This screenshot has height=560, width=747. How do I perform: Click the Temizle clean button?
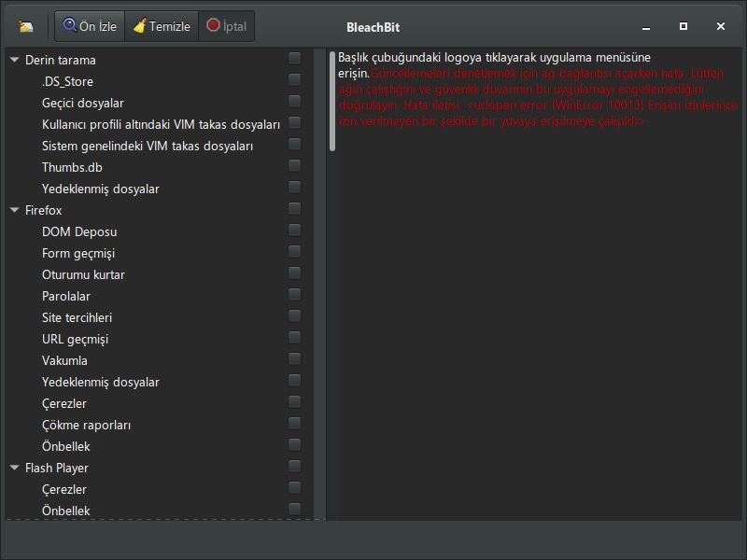pos(162,26)
